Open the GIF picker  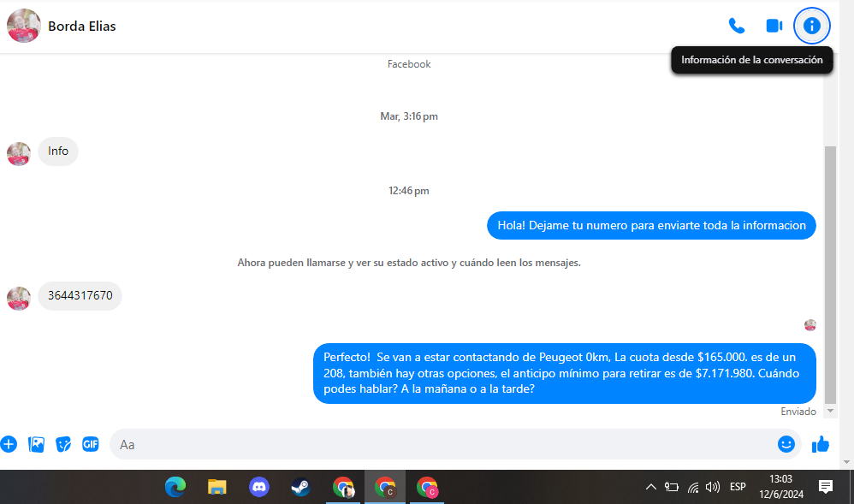[x=91, y=444]
